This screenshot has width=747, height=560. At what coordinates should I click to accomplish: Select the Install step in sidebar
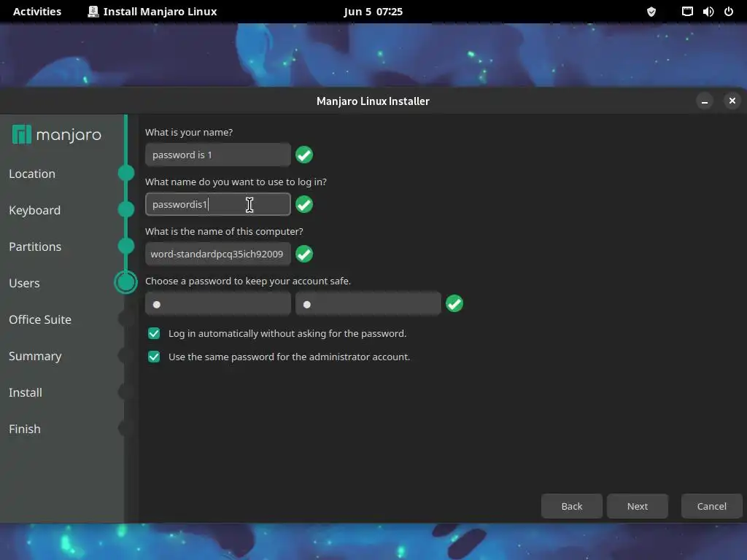26,392
